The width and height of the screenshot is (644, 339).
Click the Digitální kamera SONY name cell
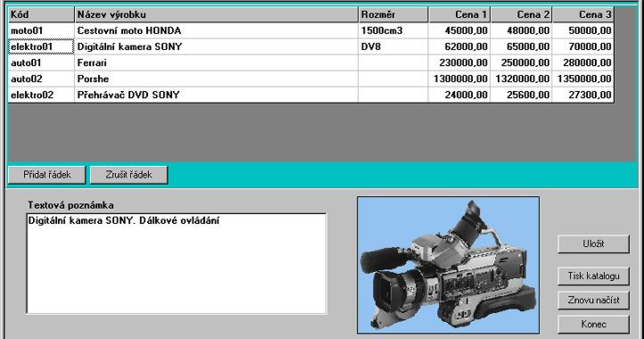pos(217,47)
